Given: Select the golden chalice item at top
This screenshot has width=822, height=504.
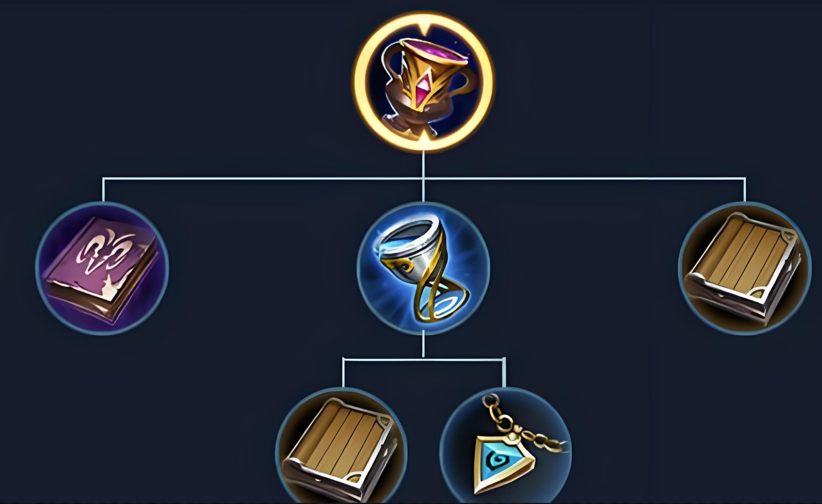Looking at the screenshot, I should pyautogui.click(x=423, y=81).
